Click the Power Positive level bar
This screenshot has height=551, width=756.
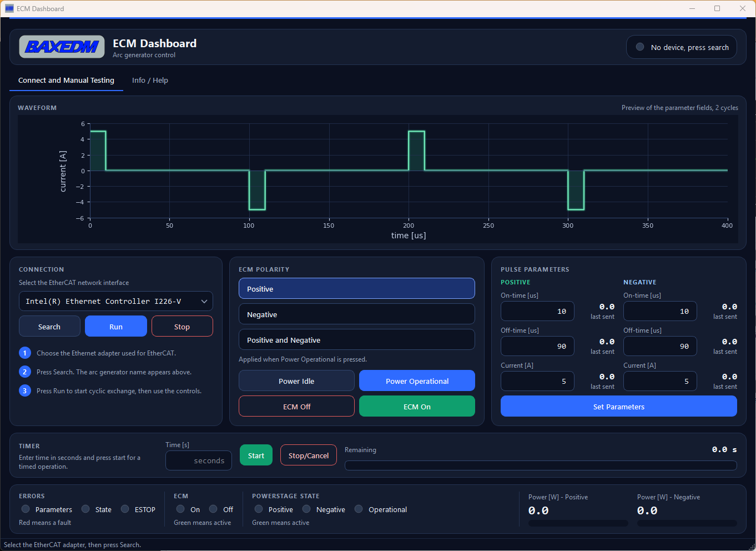tap(578, 523)
